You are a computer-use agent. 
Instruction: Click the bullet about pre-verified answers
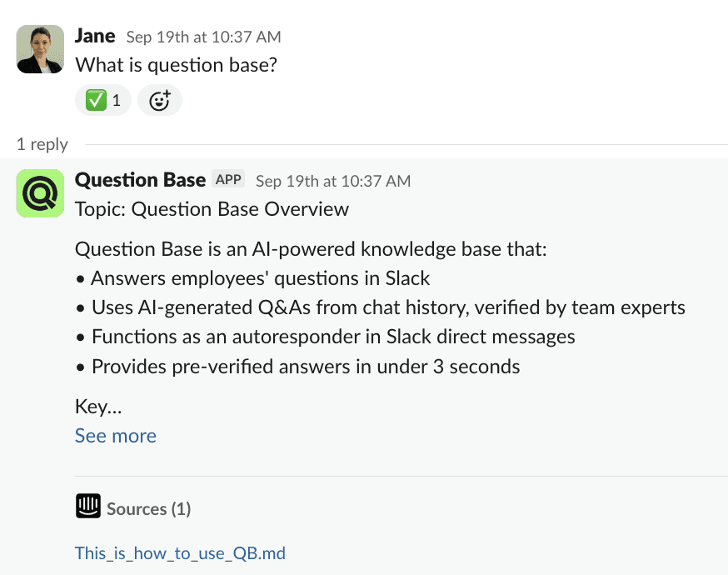(305, 366)
